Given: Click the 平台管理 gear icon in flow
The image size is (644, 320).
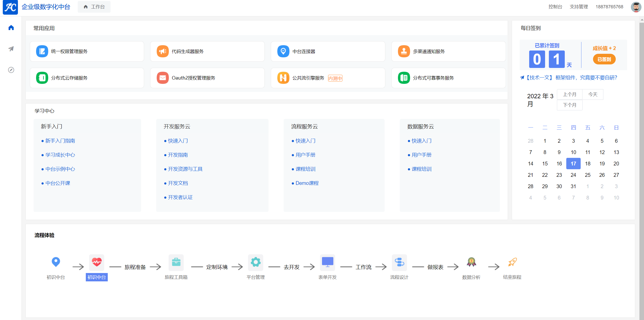Looking at the screenshot, I should click(255, 263).
